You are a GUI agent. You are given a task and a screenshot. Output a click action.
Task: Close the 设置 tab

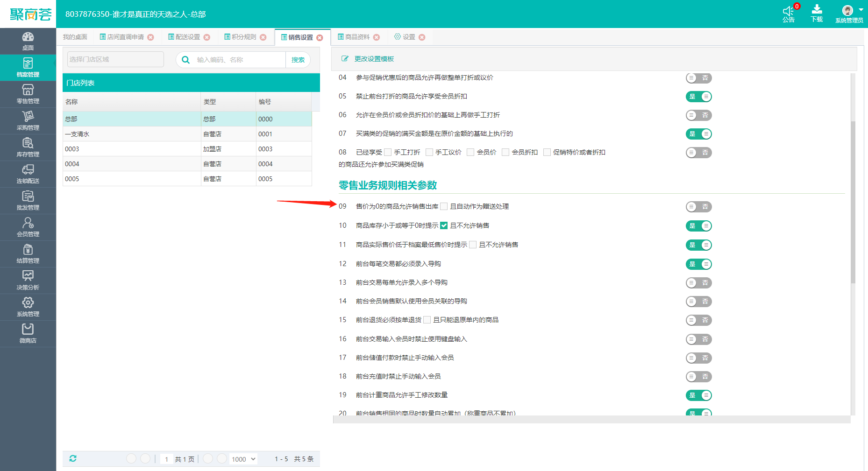point(422,37)
